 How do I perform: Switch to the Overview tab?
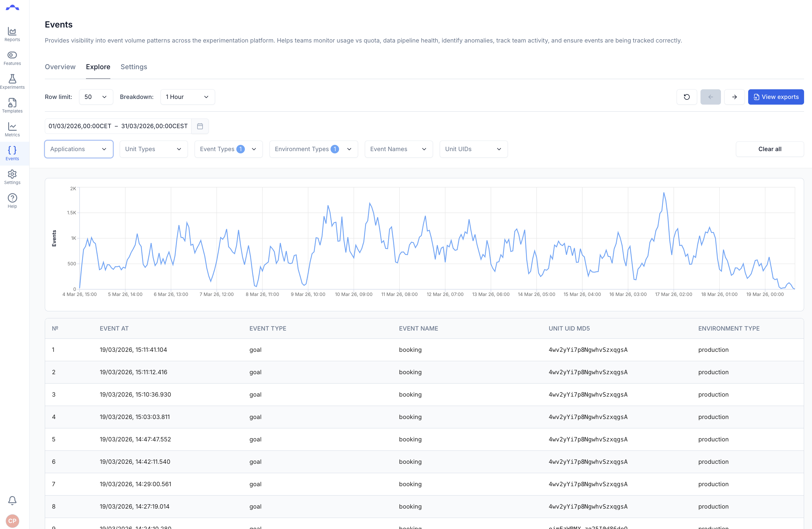coord(60,67)
